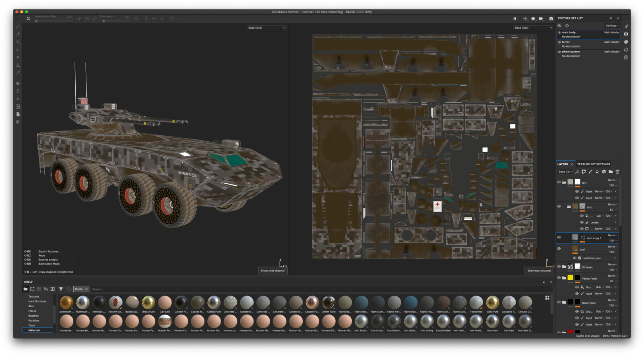The width and height of the screenshot is (644, 356).
Task: Select the Eraser tool in left toolbar
Action: [x=18, y=34]
